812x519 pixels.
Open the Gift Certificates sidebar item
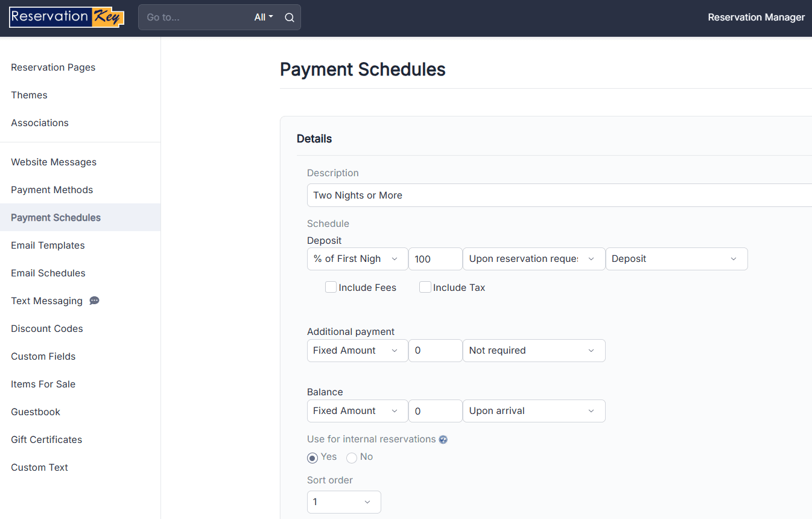pos(46,439)
